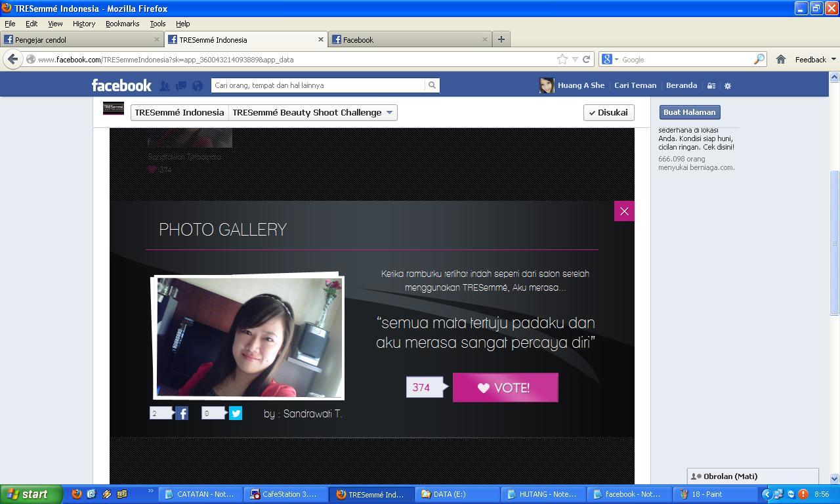Image resolution: width=840 pixels, height=504 pixels.
Task: Open the Feedback dropdown in toolbar
Action: click(x=815, y=59)
